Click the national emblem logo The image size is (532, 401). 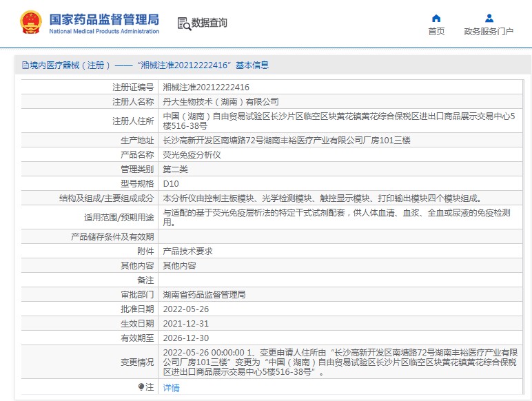[x=30, y=22]
